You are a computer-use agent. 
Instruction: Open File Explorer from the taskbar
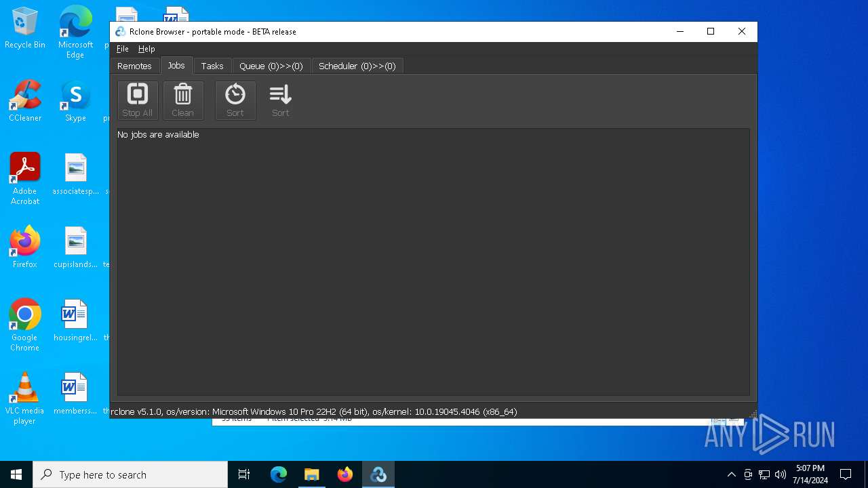click(x=312, y=474)
